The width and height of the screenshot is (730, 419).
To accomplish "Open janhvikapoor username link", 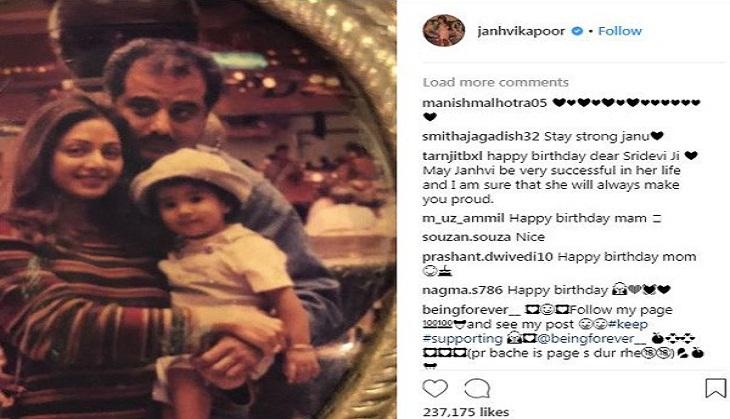I will coord(521,31).
